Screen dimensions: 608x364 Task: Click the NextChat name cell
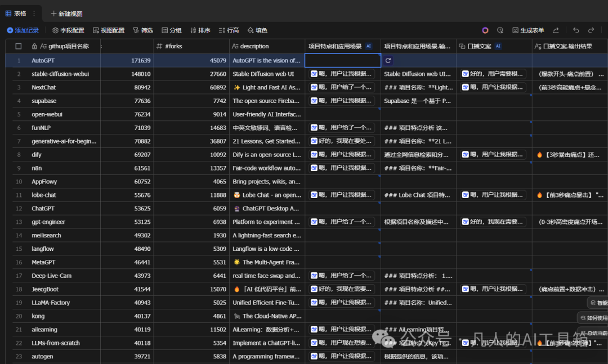[64, 87]
